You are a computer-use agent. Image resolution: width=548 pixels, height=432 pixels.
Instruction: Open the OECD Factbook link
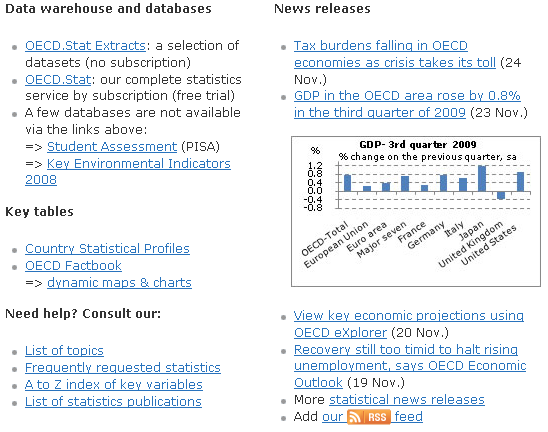[x=73, y=266]
